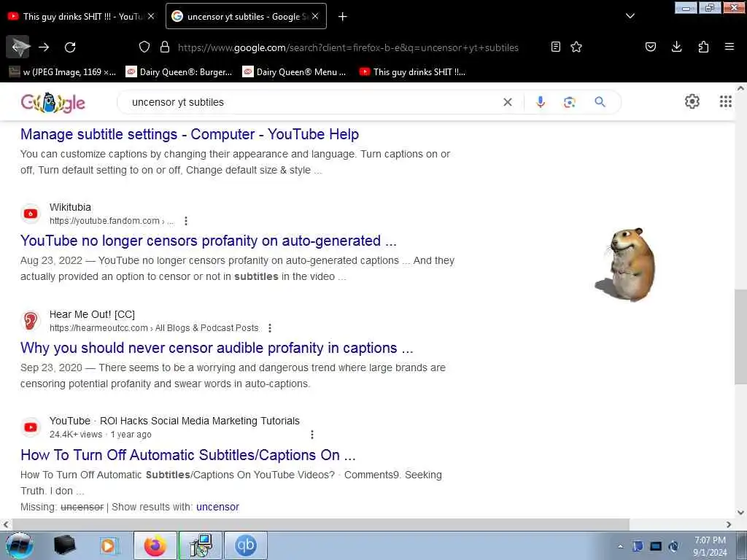Close the YouTube tab
The image size is (747, 560).
[151, 16]
